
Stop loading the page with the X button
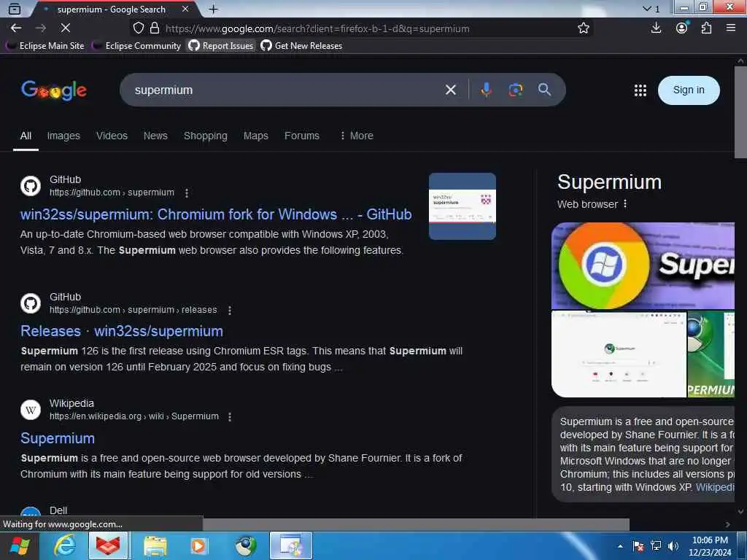66,28
